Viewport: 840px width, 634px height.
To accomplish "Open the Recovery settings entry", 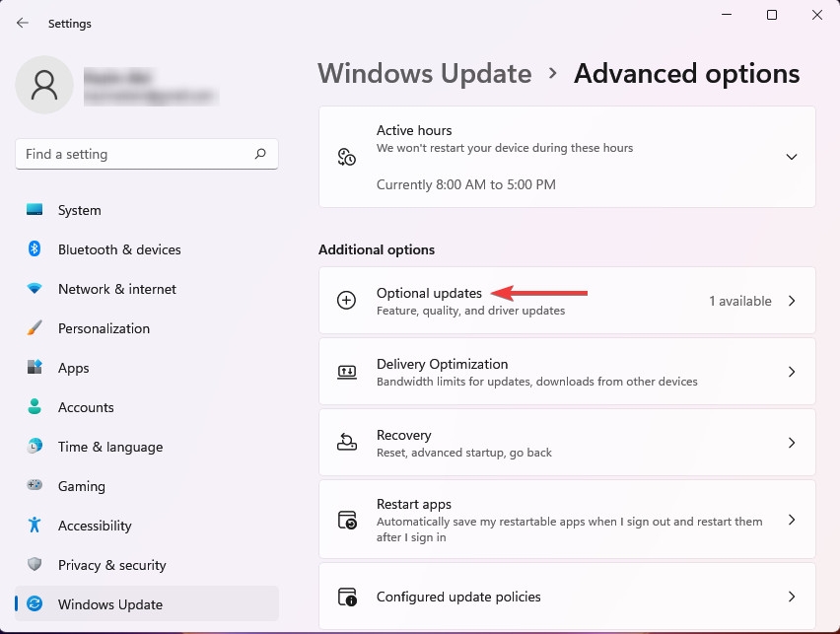I will (x=567, y=442).
